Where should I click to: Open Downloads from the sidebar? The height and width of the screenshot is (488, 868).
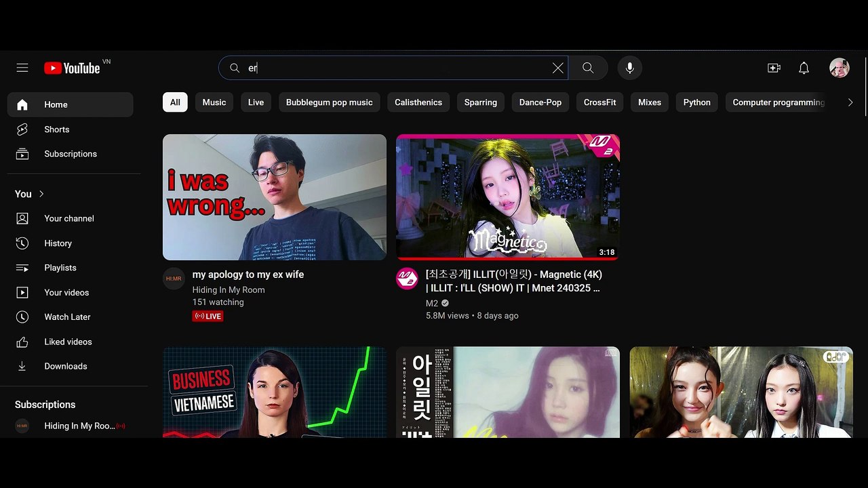point(71,366)
